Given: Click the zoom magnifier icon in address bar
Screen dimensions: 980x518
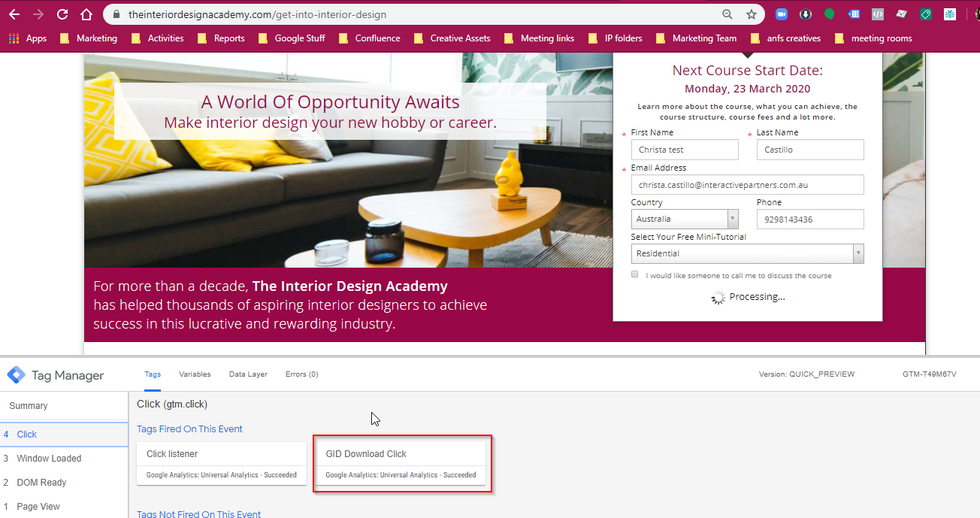Looking at the screenshot, I should (727, 14).
